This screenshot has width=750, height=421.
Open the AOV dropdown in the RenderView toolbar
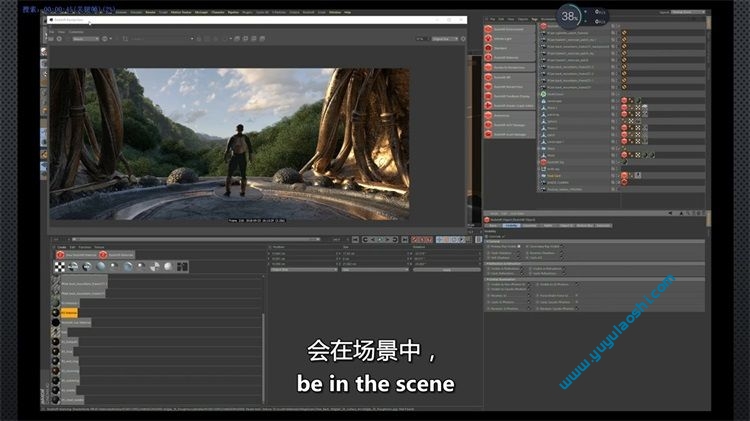86,39
